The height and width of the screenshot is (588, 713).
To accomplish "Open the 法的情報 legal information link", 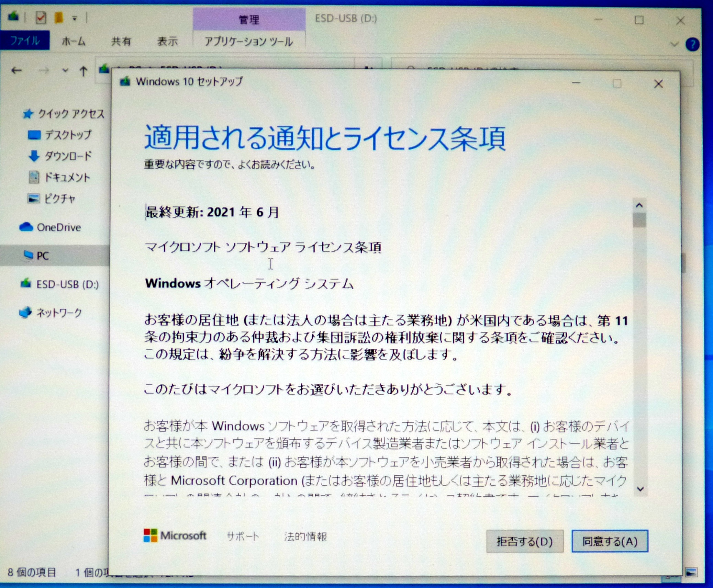I will coord(305,536).
